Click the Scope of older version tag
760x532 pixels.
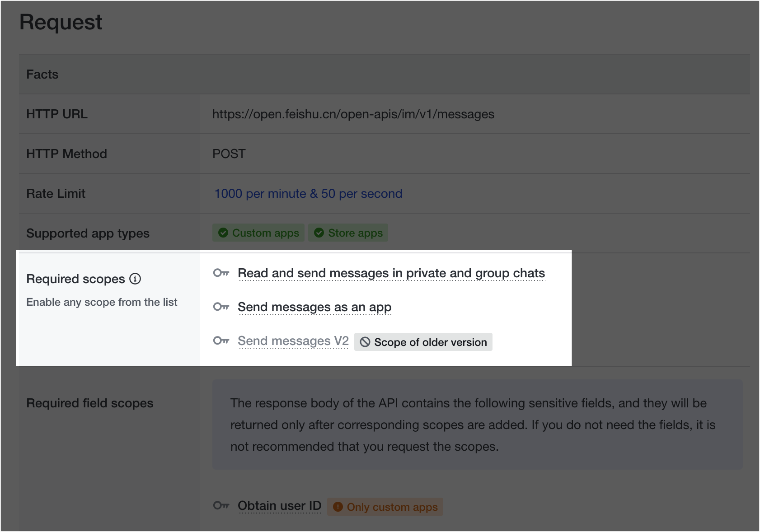(x=423, y=342)
